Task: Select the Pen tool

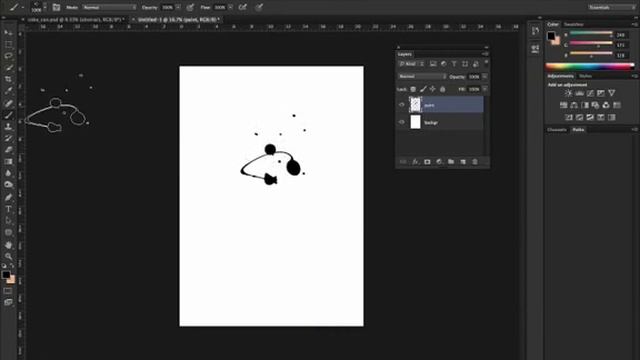Action: [x=8, y=198]
